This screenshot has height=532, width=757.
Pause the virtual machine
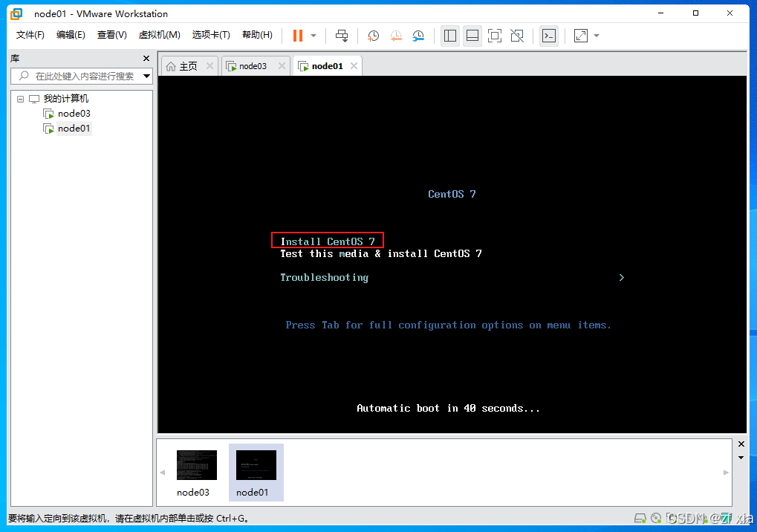(x=298, y=36)
